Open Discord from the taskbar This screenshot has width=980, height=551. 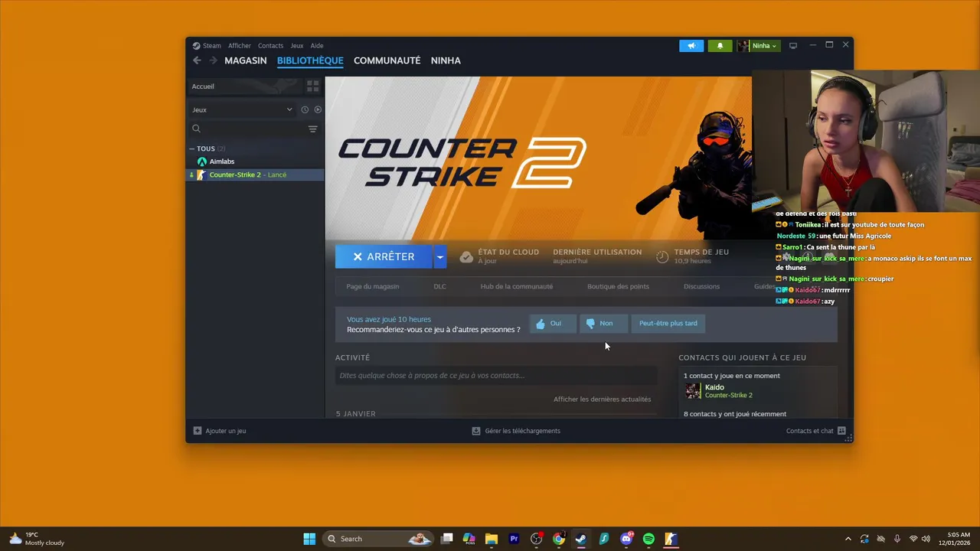626,539
